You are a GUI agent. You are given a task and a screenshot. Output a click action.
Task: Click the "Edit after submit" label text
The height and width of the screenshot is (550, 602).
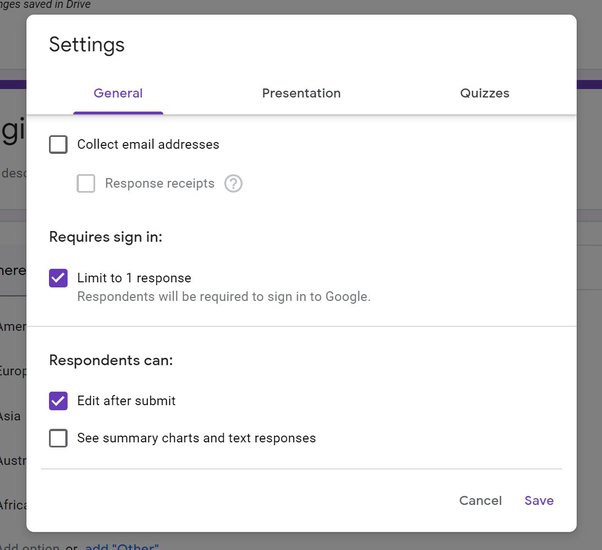[x=126, y=401]
